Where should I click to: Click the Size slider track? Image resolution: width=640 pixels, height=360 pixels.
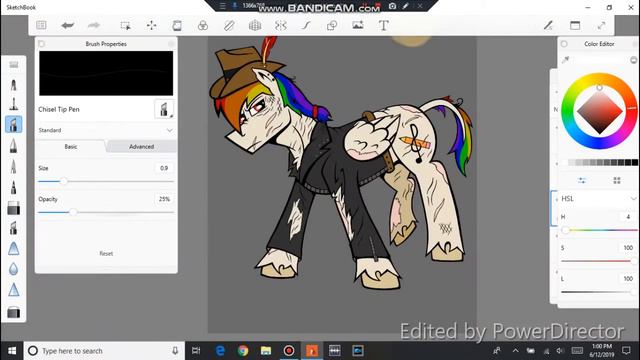click(106, 181)
